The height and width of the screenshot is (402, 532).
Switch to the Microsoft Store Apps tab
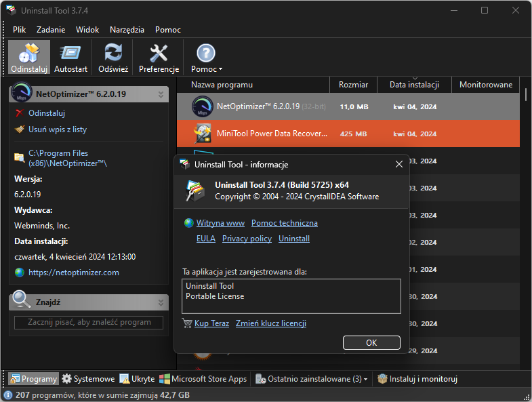(203, 379)
